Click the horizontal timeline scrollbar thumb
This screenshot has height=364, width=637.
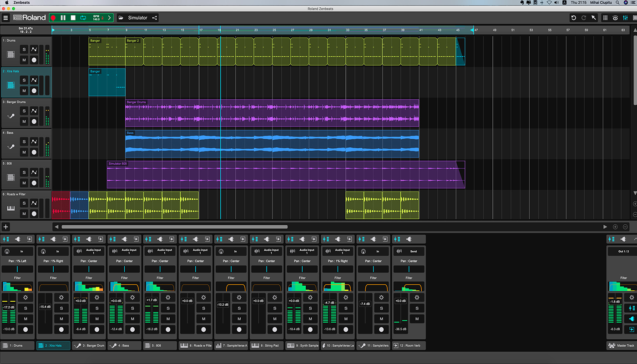[x=175, y=227]
